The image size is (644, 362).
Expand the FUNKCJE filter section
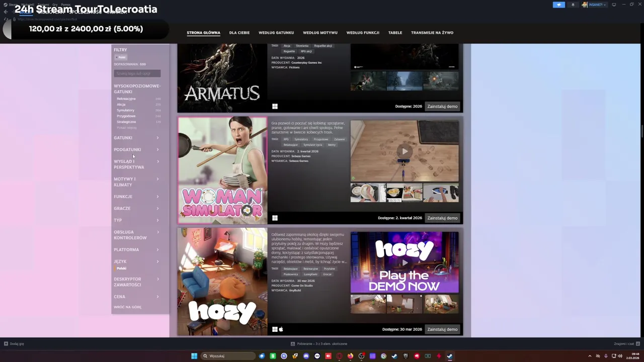136,197
